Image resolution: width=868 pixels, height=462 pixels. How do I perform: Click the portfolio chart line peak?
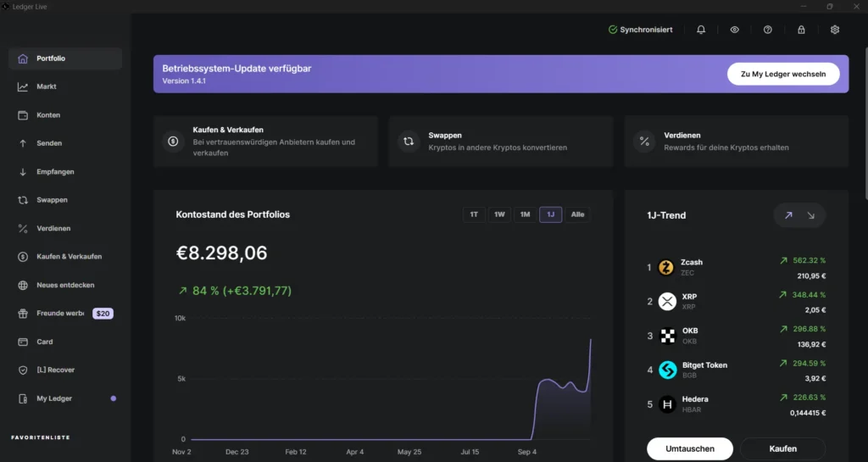[590, 340]
